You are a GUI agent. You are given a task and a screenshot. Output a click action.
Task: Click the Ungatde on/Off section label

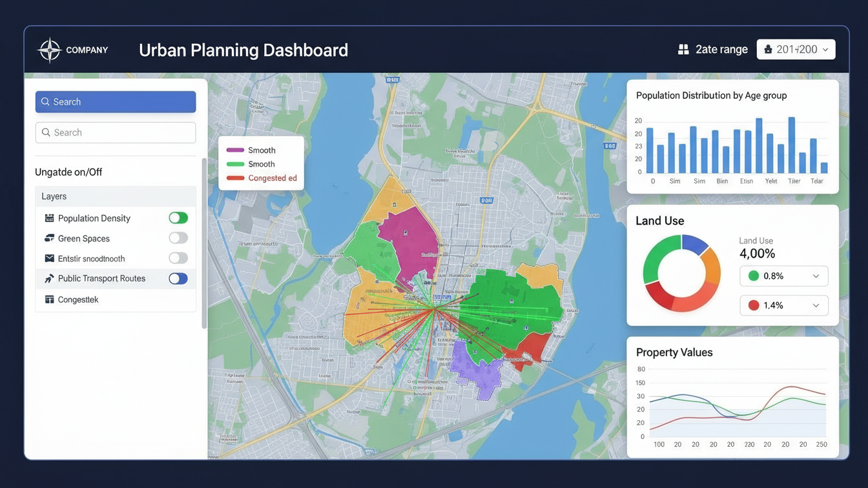[x=68, y=172]
